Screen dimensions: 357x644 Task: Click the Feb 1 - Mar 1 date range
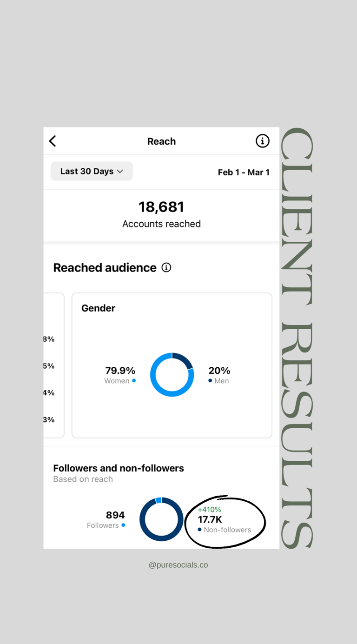point(244,172)
